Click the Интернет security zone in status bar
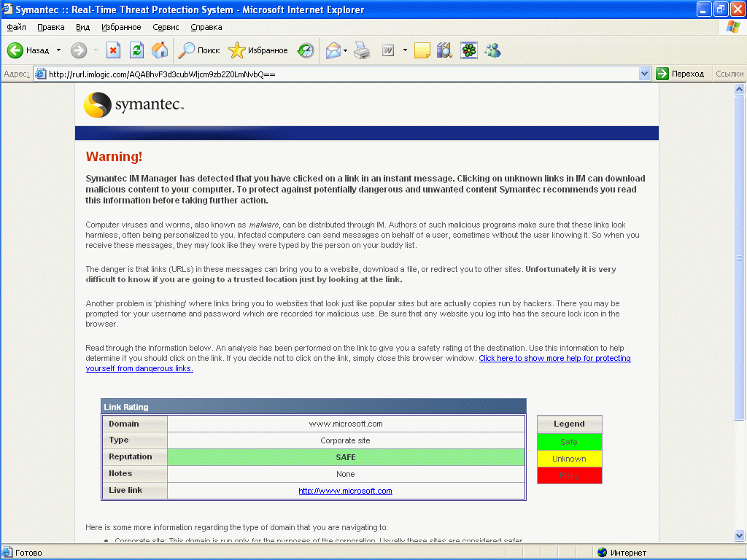Screen dimensions: 747x560 click(x=622, y=553)
